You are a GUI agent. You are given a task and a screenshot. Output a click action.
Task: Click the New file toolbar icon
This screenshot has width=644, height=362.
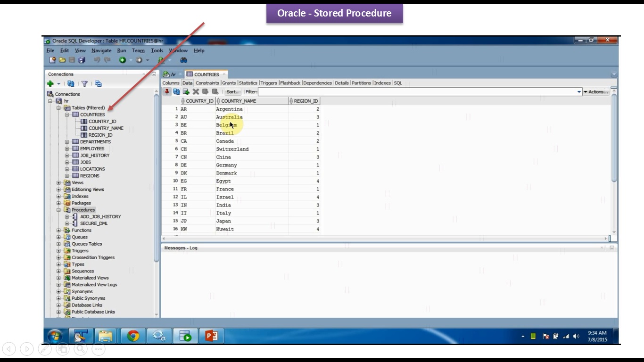tap(53, 60)
